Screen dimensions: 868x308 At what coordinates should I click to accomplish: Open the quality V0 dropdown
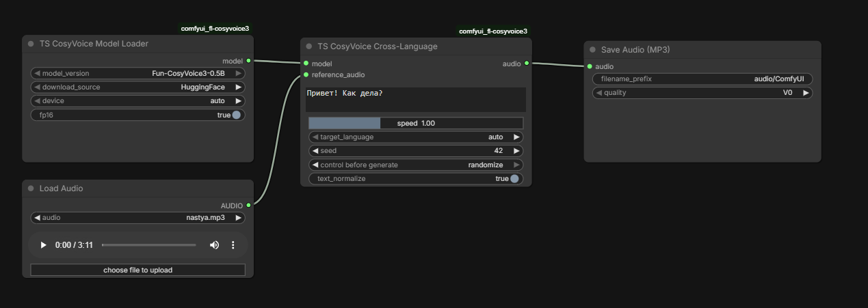(702, 92)
